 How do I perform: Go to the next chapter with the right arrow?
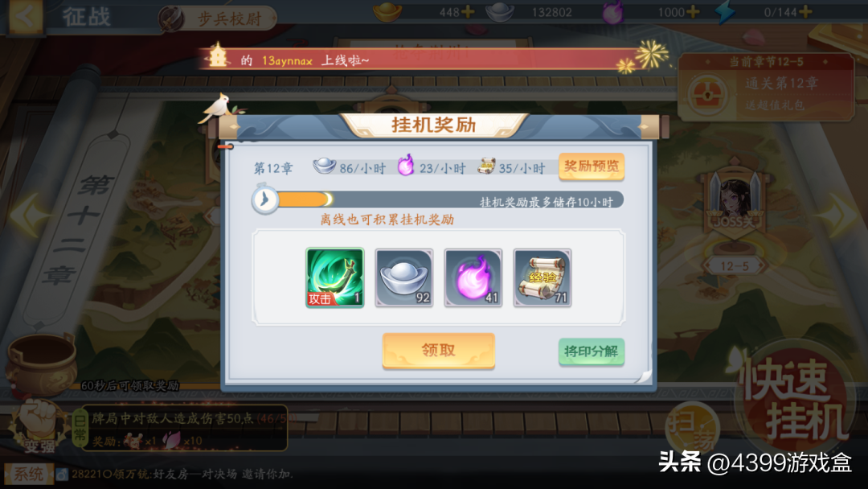click(838, 215)
